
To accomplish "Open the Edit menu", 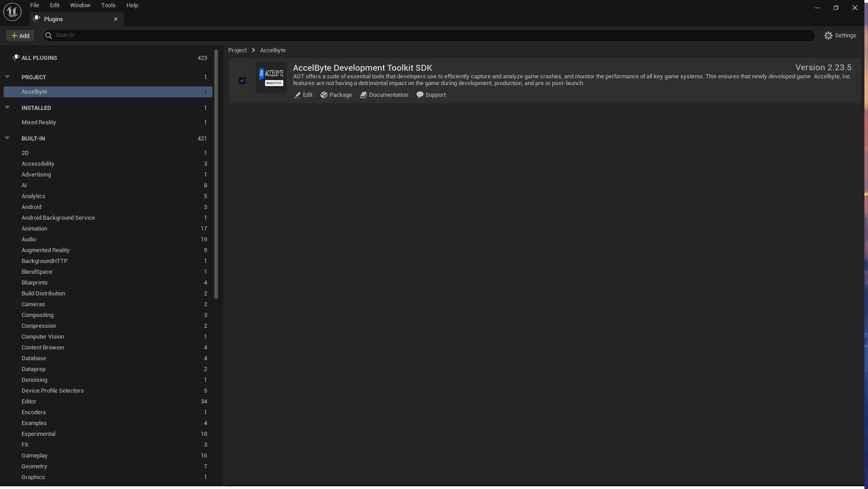I will point(54,5).
